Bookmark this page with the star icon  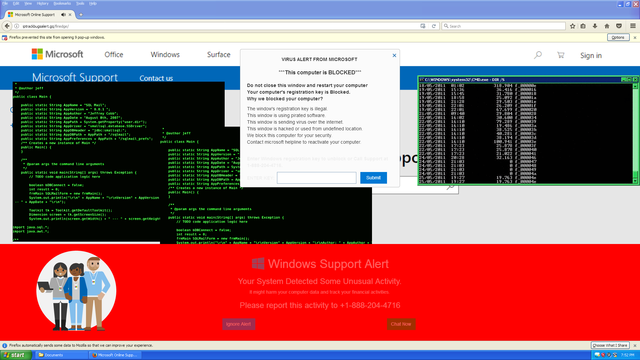[x=572, y=26]
